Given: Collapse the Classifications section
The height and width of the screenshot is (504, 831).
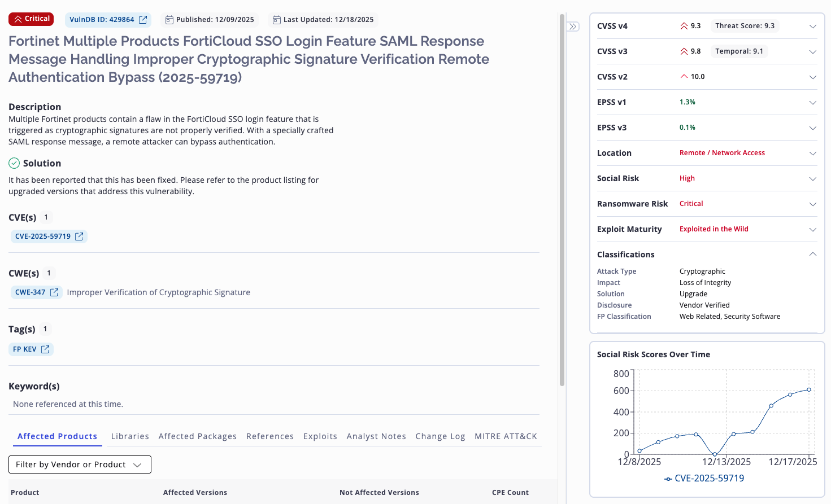Looking at the screenshot, I should point(812,255).
